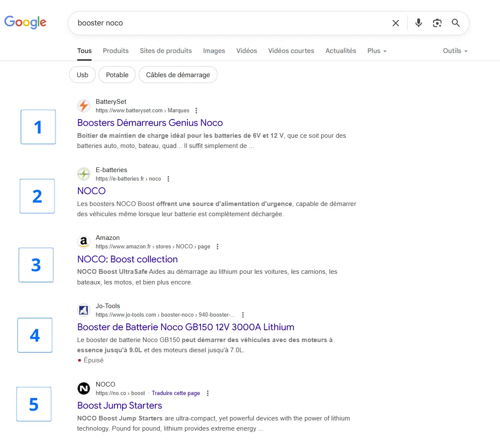Click the Jo-Tools favicon
Viewport: 500px width, 448px height.
click(x=84, y=310)
